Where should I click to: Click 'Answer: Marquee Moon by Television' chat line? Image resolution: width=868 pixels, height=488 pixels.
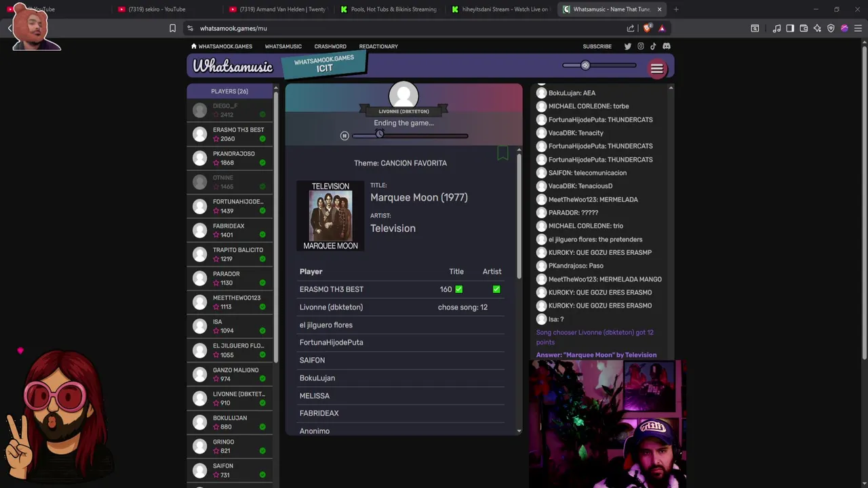click(x=597, y=355)
